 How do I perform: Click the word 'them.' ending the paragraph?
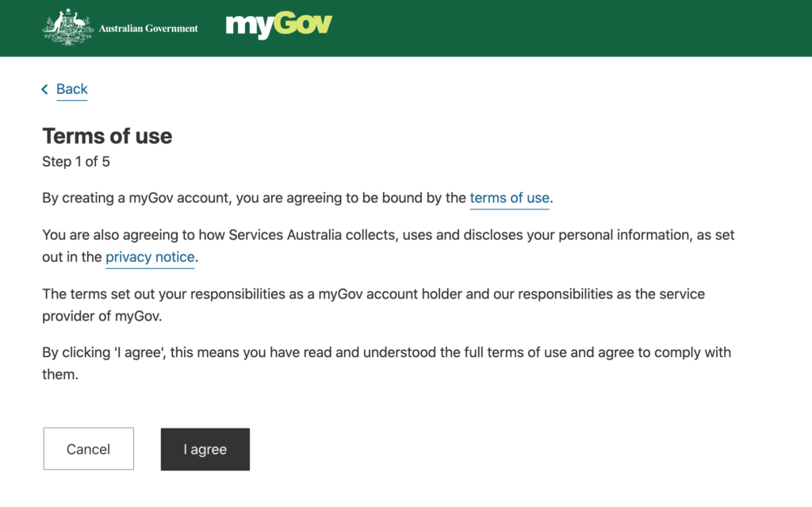pos(60,374)
